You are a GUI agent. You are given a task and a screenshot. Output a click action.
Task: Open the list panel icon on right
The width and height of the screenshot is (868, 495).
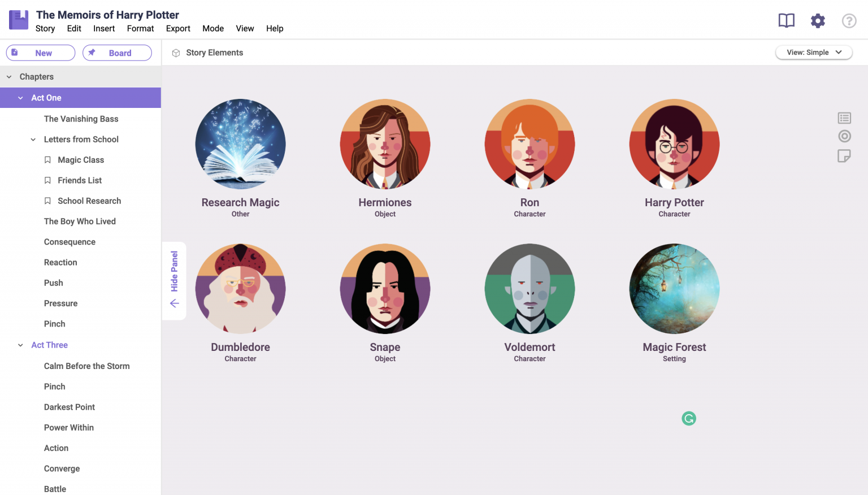(844, 118)
